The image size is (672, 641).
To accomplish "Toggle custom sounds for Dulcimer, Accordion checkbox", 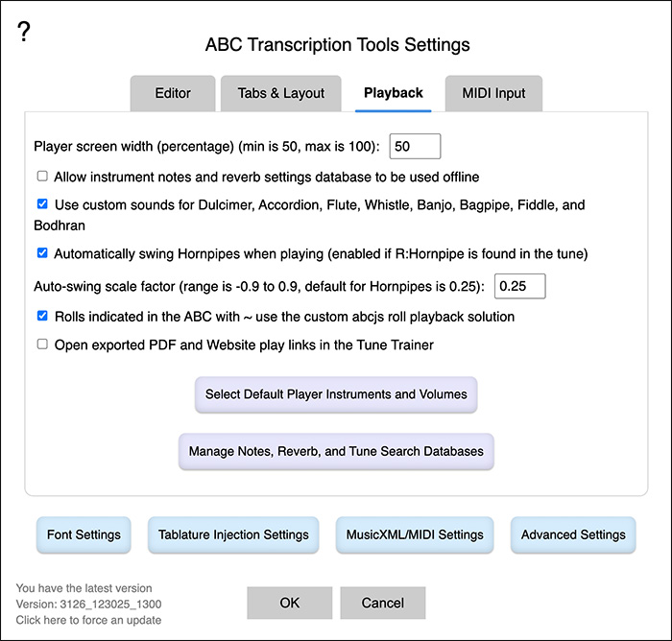I will coord(42,204).
